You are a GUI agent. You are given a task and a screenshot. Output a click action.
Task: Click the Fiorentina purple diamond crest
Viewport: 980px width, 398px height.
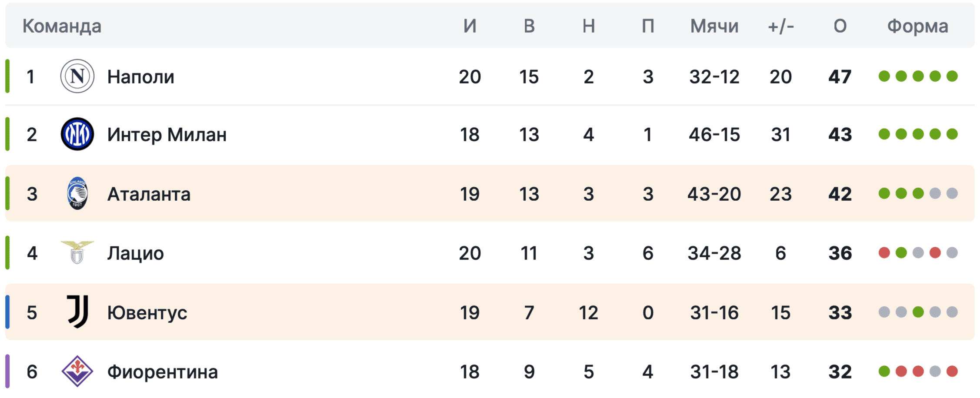pyautogui.click(x=77, y=371)
